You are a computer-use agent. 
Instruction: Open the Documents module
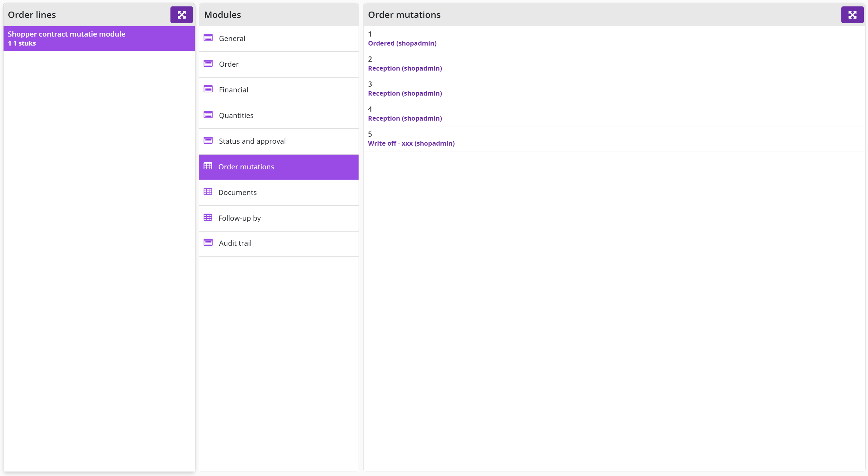279,192
